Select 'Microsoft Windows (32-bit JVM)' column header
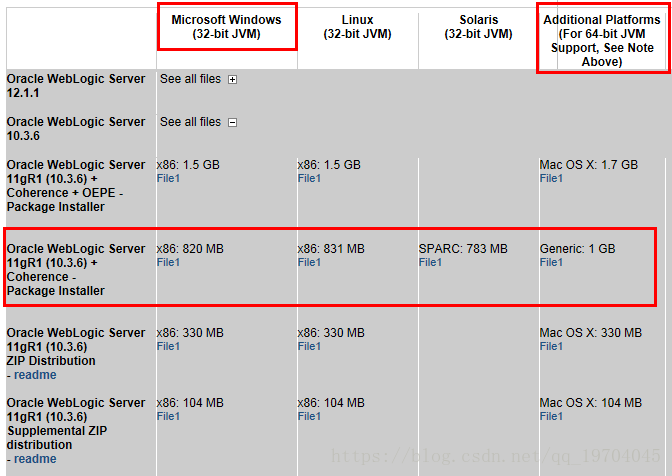 point(226,27)
